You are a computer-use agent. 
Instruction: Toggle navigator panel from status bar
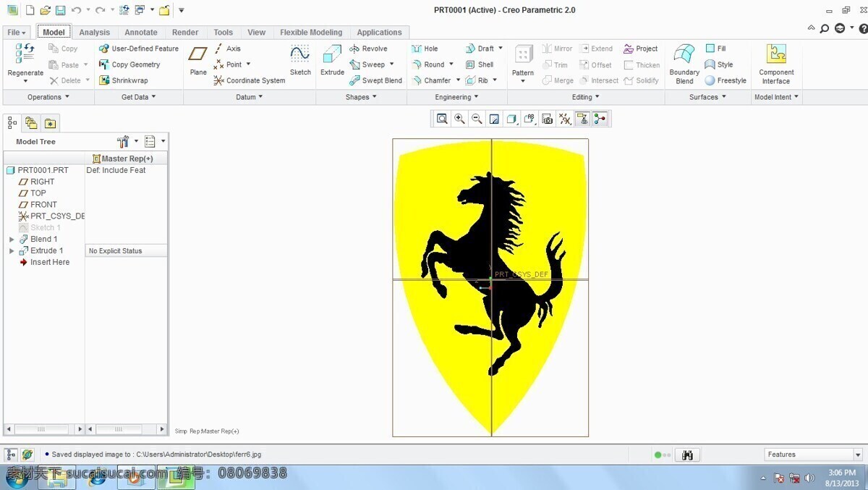pyautogui.click(x=12, y=455)
